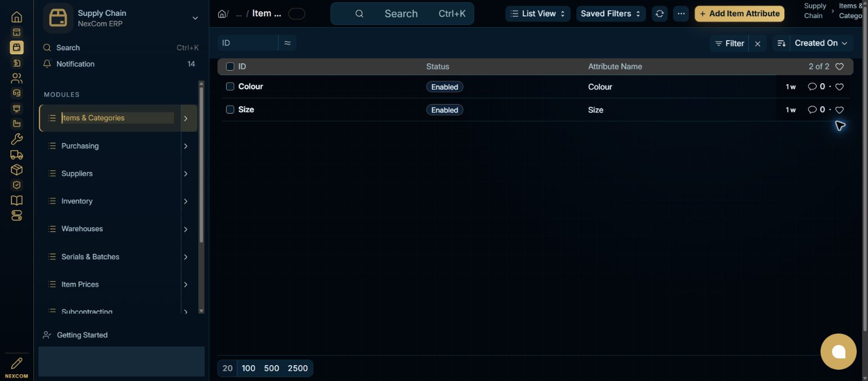This screenshot has height=381, width=868.
Task: Open the three-dots more options menu
Action: pos(681,14)
